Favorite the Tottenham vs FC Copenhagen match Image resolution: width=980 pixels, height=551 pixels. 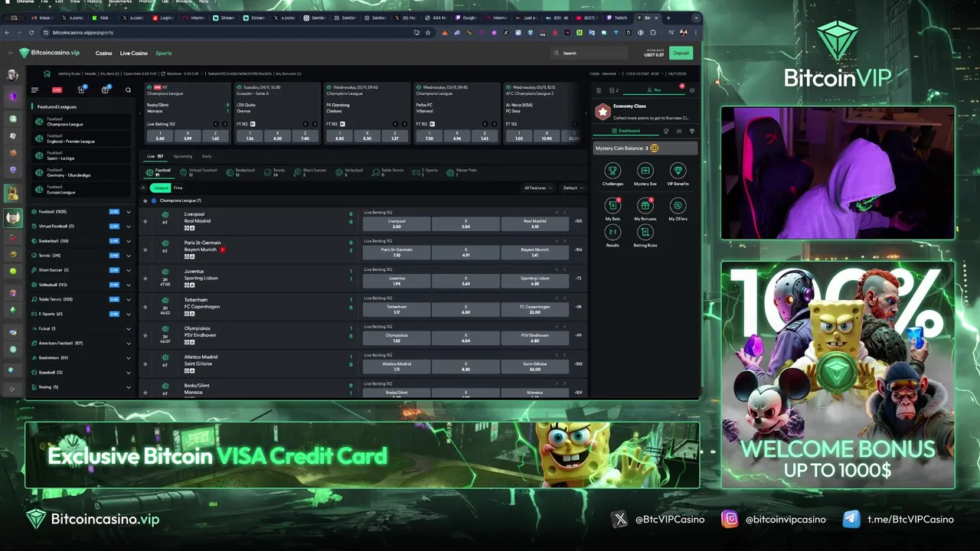pyautogui.click(x=145, y=307)
